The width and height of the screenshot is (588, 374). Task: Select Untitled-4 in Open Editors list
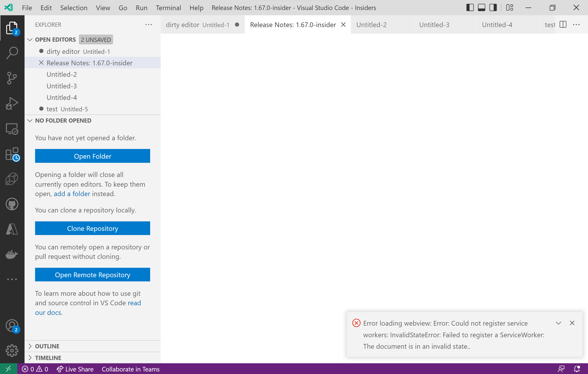(x=93, y=97)
